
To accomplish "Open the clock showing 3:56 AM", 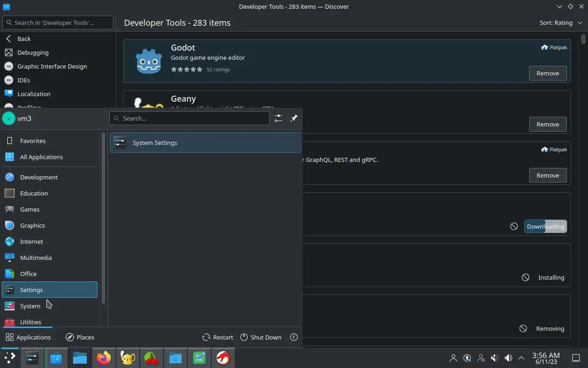I will point(546,358).
